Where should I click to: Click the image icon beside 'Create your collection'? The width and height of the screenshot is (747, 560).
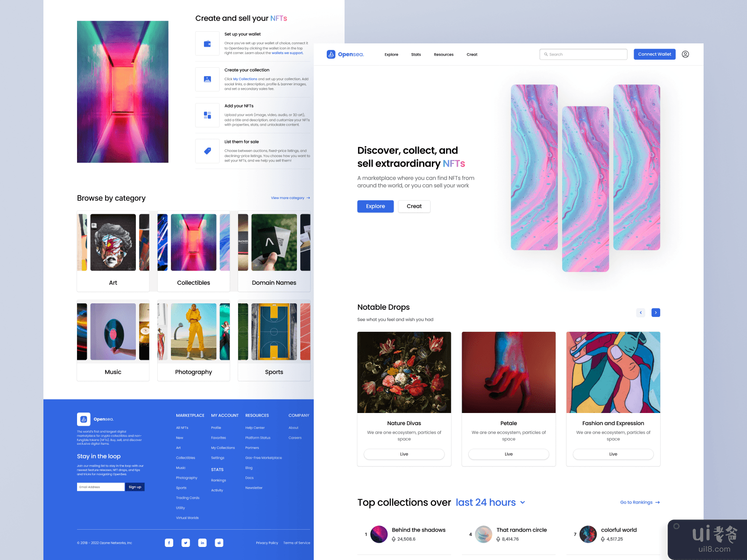click(x=207, y=79)
